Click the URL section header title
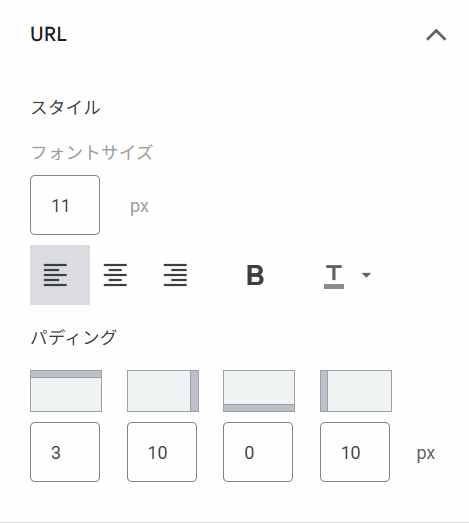This screenshot has width=469, height=523. (49, 34)
